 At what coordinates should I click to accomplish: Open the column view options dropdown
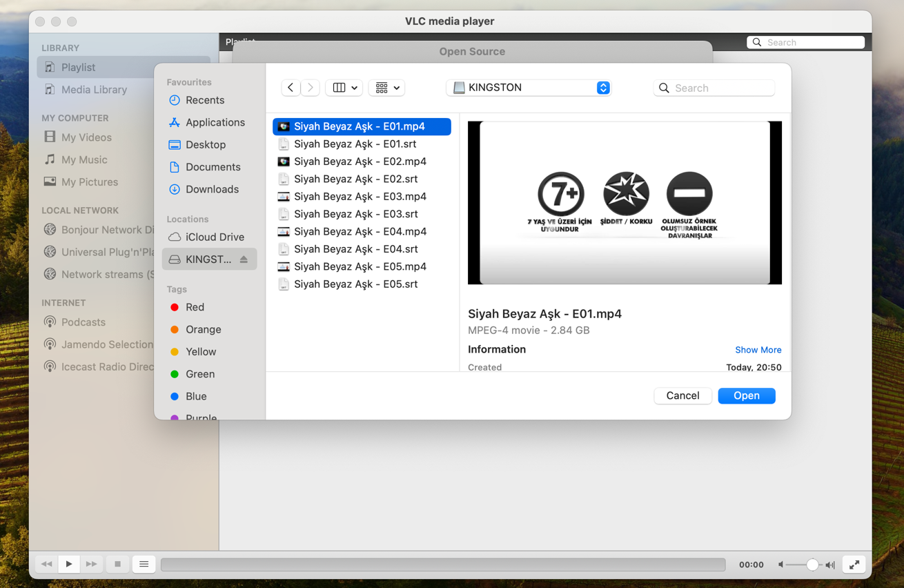pyautogui.click(x=344, y=88)
